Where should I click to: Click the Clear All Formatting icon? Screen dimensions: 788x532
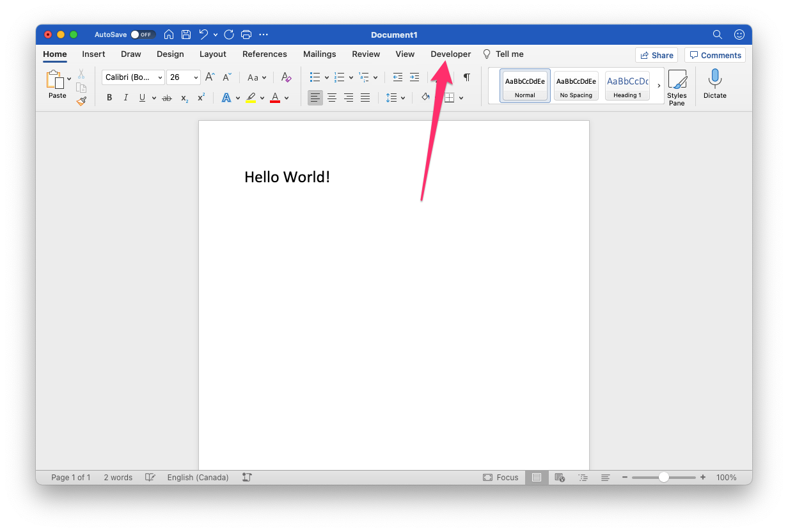pos(286,77)
